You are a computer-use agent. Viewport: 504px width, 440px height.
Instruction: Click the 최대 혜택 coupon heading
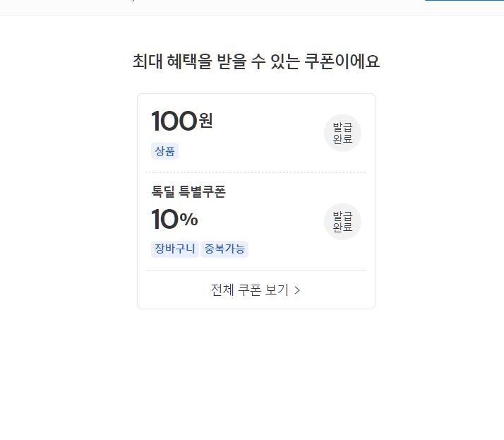point(256,61)
